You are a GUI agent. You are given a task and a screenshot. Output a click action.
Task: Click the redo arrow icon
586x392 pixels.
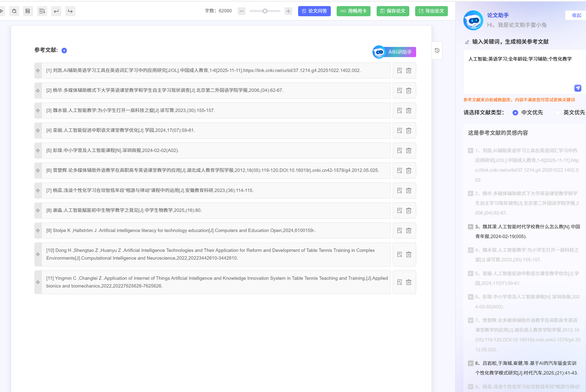[x=70, y=11]
